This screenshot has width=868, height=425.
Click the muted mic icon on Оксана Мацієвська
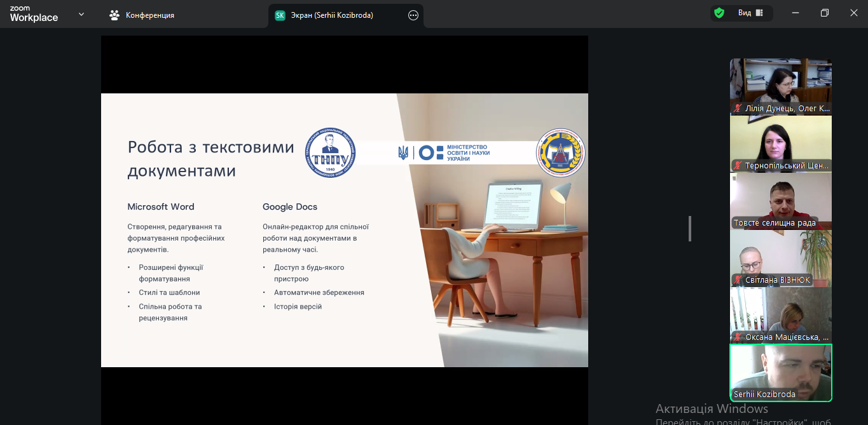pos(738,337)
